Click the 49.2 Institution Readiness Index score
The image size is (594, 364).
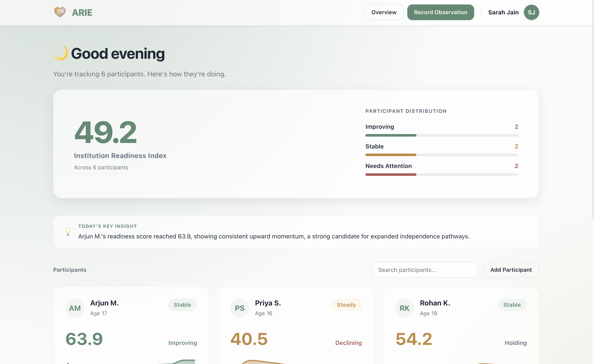106,132
